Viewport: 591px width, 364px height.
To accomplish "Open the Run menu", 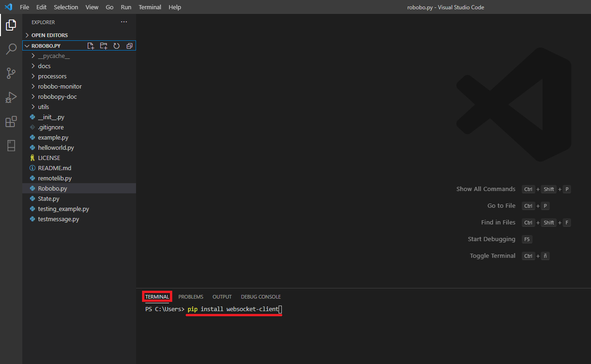I will [126, 7].
